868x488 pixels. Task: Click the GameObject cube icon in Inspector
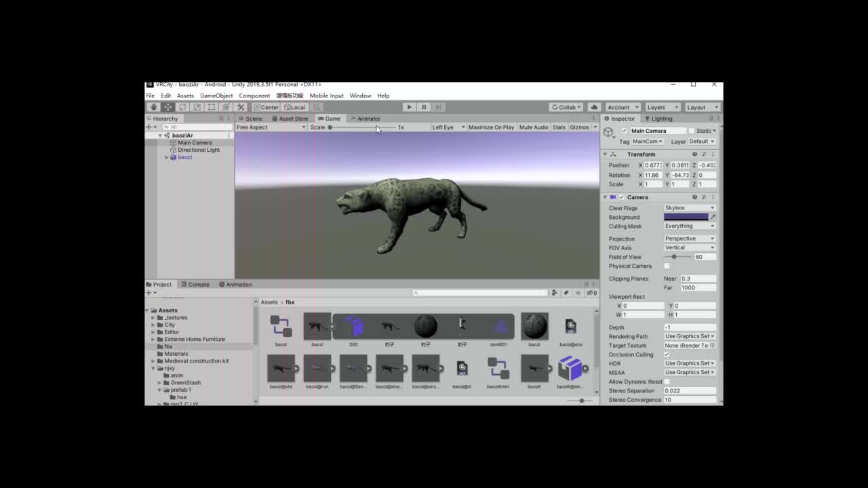tap(609, 133)
